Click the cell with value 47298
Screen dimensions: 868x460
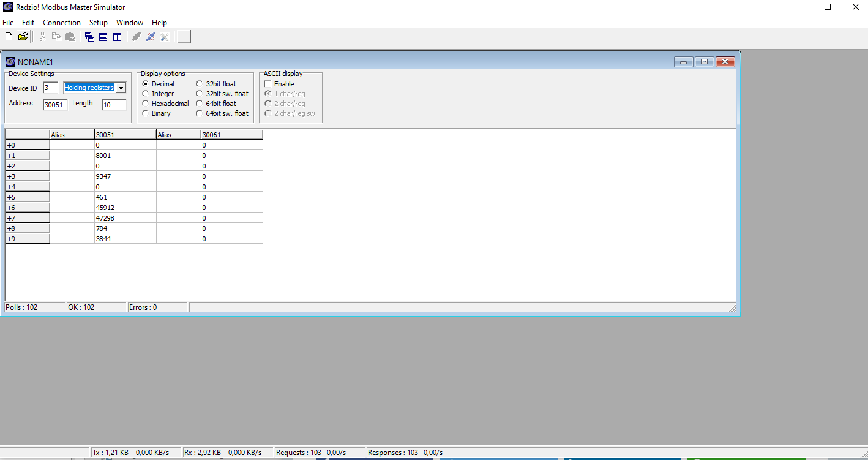[125, 218]
